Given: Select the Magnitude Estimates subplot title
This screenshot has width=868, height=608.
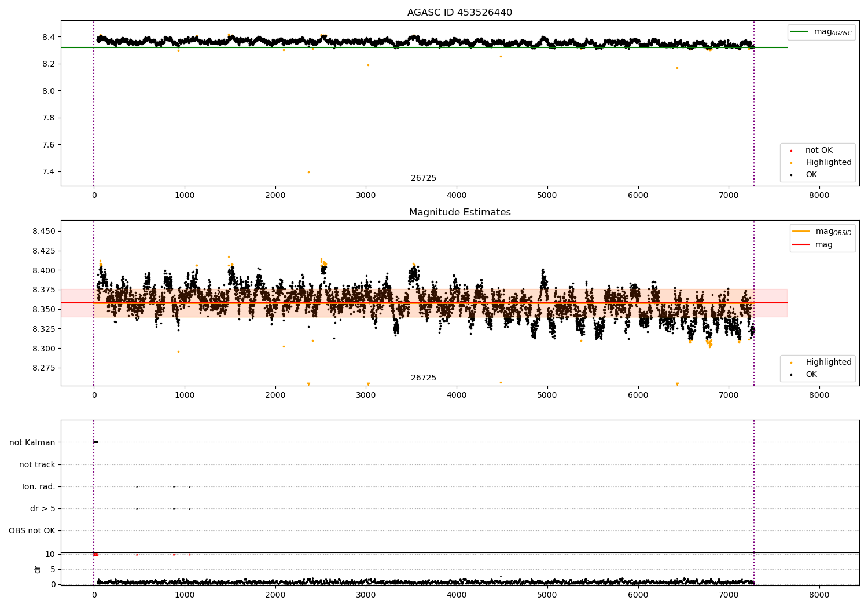Looking at the screenshot, I should pos(459,212).
